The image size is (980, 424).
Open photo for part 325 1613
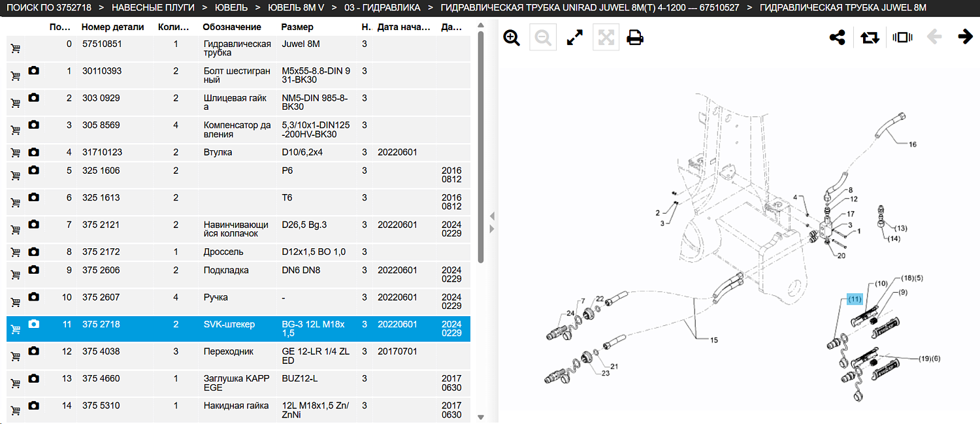click(x=34, y=197)
